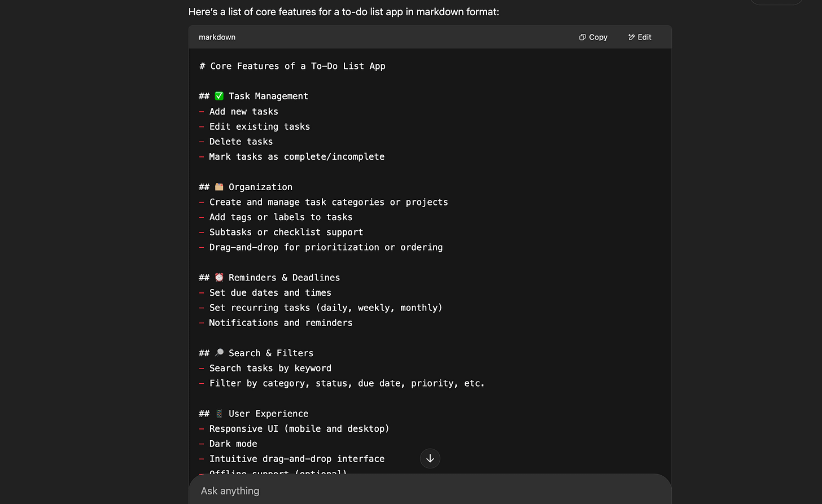Click the phone emoji by User Experience
822x504 pixels.
point(219,414)
